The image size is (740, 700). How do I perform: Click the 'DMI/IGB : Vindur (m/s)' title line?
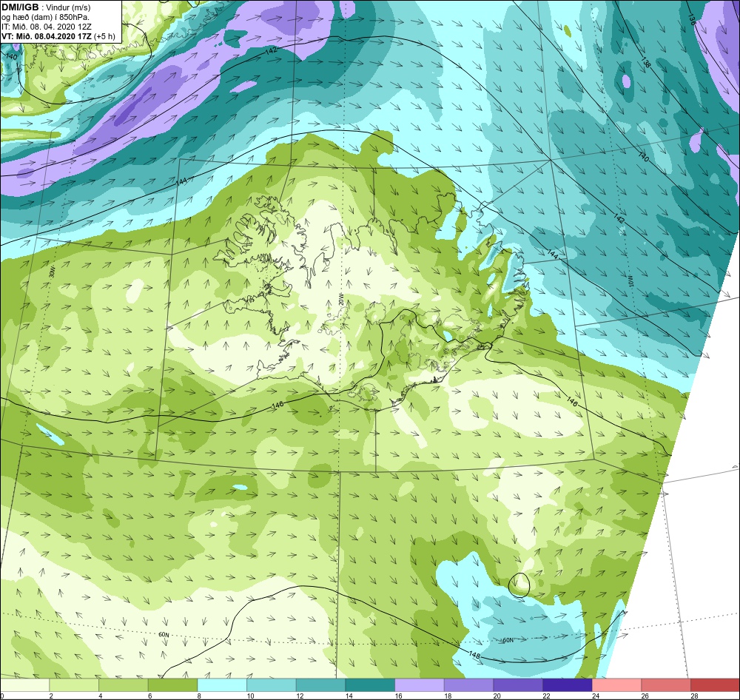(x=46, y=7)
